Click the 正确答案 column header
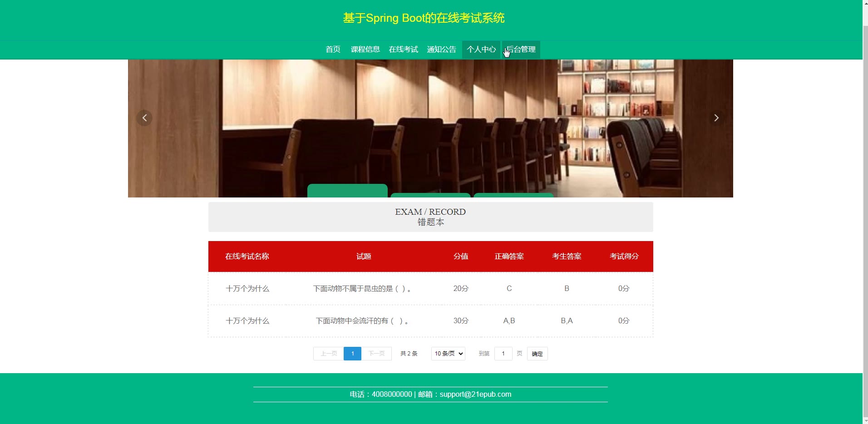 click(509, 256)
